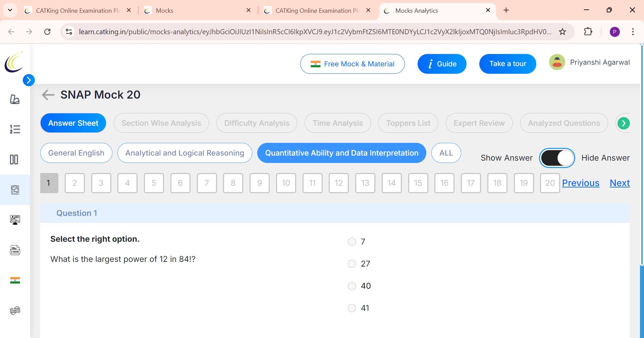Go back in browser history
This screenshot has height=338, width=644.
tap(11, 32)
